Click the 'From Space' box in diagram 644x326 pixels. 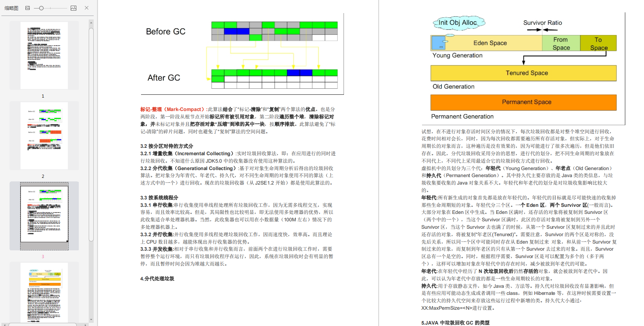click(561, 43)
